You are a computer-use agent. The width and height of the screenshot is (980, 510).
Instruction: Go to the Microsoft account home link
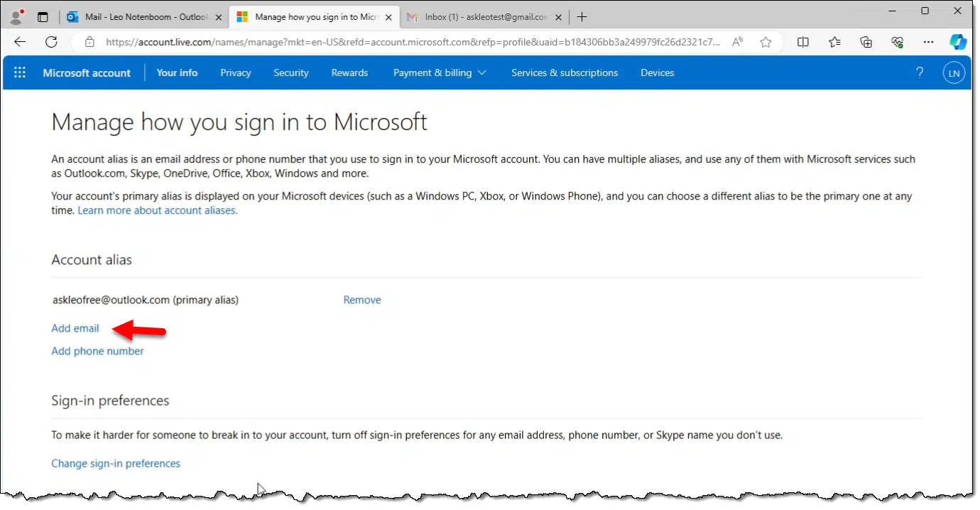point(87,72)
